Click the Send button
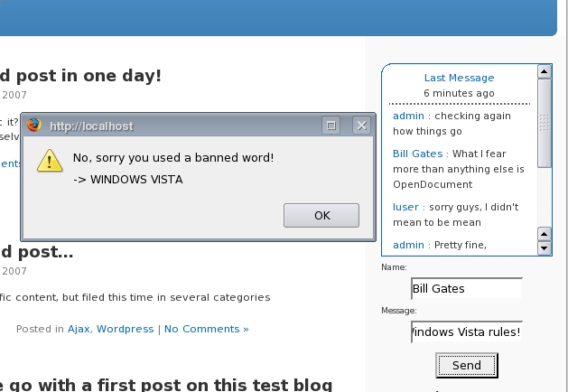Viewport: 568px width, 392px height. (x=466, y=365)
